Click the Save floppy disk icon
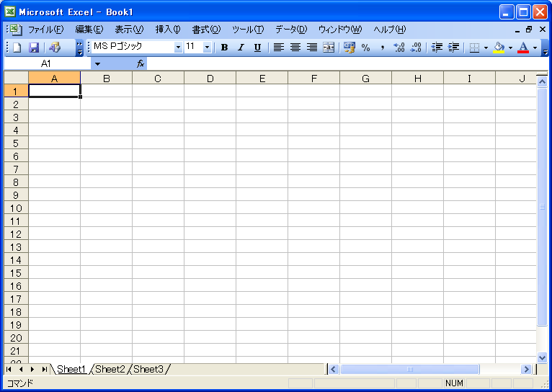 click(33, 48)
